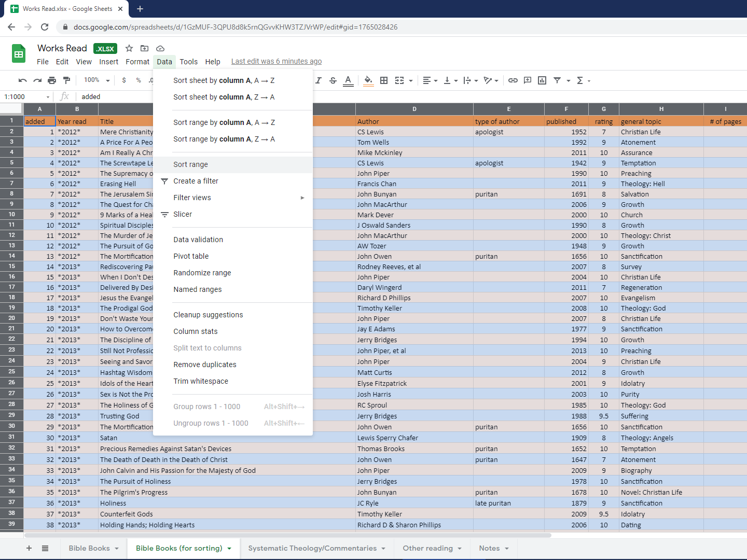Click the insert chart icon
The height and width of the screenshot is (560, 747).
click(x=542, y=80)
